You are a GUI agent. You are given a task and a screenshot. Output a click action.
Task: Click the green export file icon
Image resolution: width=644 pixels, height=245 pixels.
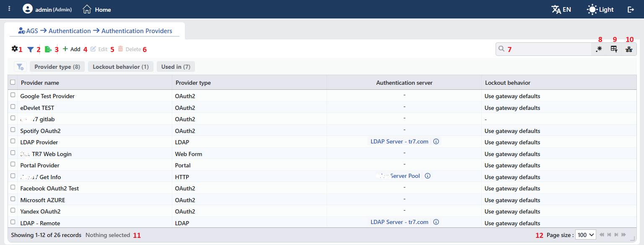(x=48, y=50)
